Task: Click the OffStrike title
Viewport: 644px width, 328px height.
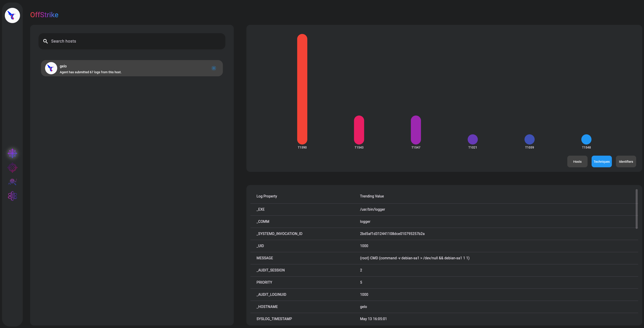Action: [x=44, y=15]
